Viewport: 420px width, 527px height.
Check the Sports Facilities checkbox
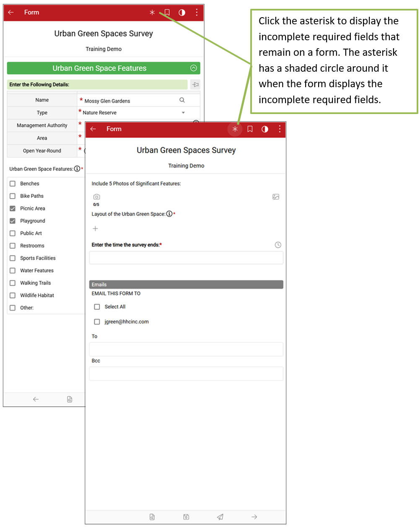click(x=13, y=258)
